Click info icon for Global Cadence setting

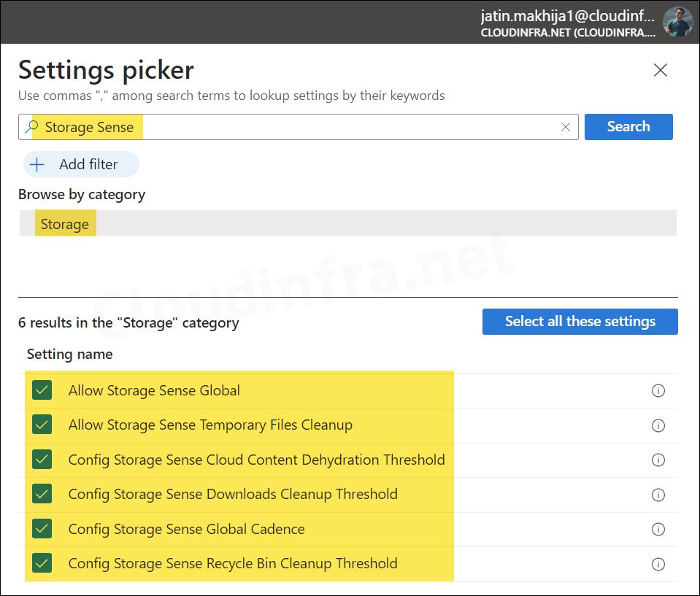[658, 530]
